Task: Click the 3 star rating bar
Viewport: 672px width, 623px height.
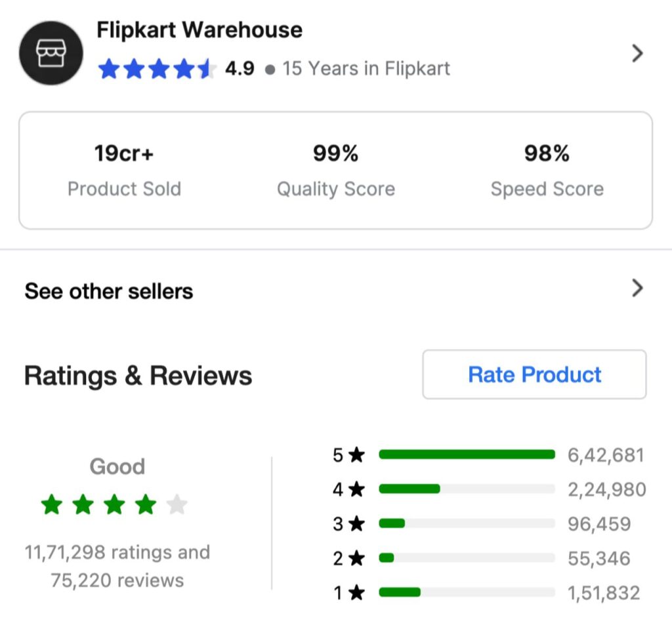Action: tap(467, 523)
